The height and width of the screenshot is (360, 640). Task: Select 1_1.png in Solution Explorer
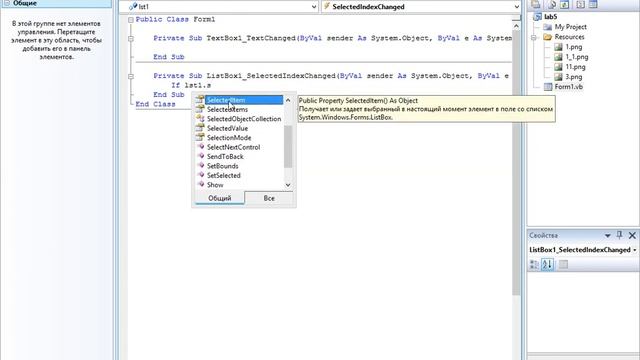576,57
